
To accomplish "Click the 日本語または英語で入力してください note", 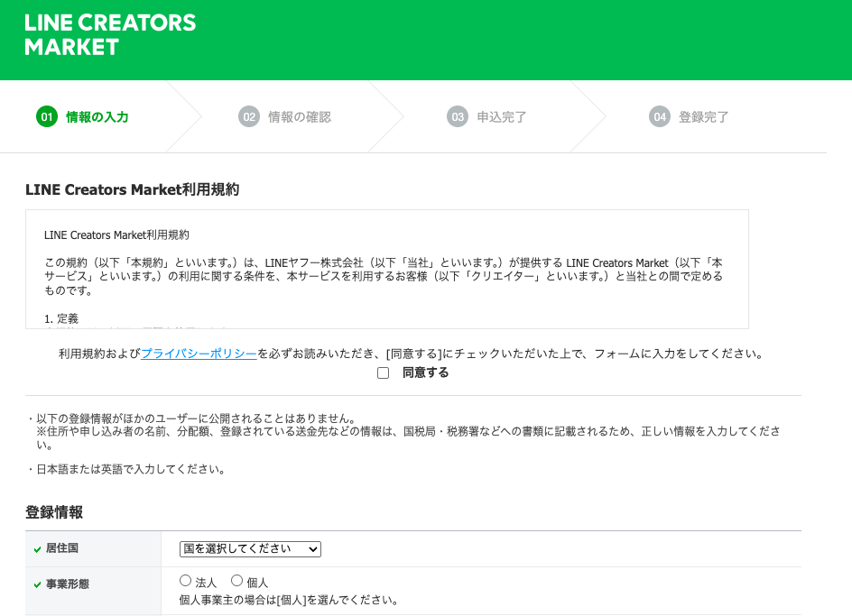I will click(x=131, y=469).
